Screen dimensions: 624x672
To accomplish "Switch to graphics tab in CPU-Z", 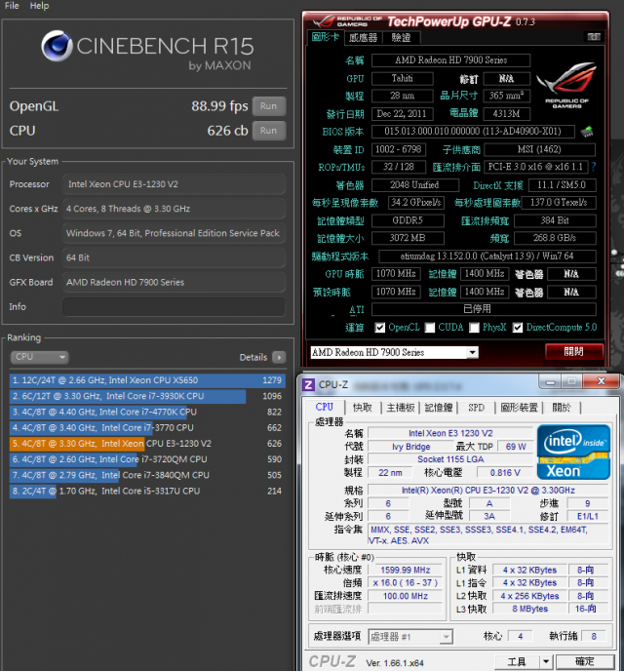I will (x=519, y=408).
